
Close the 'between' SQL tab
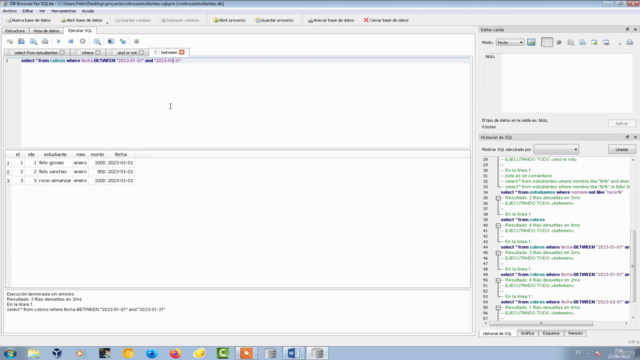pos(182,52)
